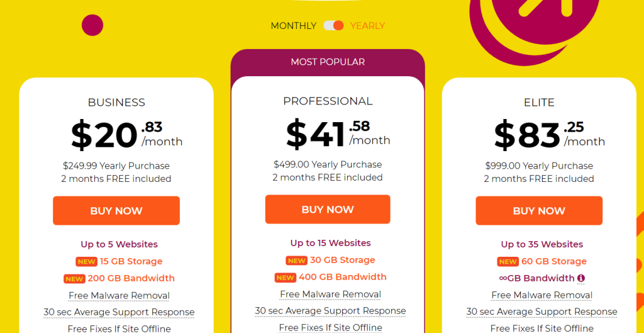Viewport: 644px width, 333px height.
Task: Click the NEW badge next to 15 GB Storage
Action: tap(86, 262)
